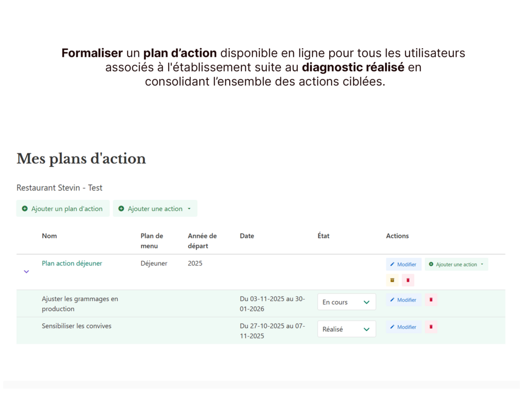Open the Plan action déjeuner link

(72, 263)
